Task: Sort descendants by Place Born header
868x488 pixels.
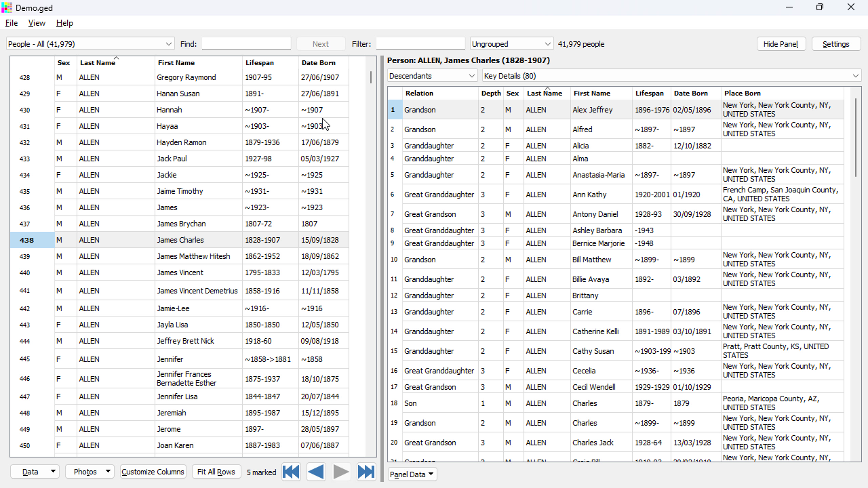Action: [783, 94]
